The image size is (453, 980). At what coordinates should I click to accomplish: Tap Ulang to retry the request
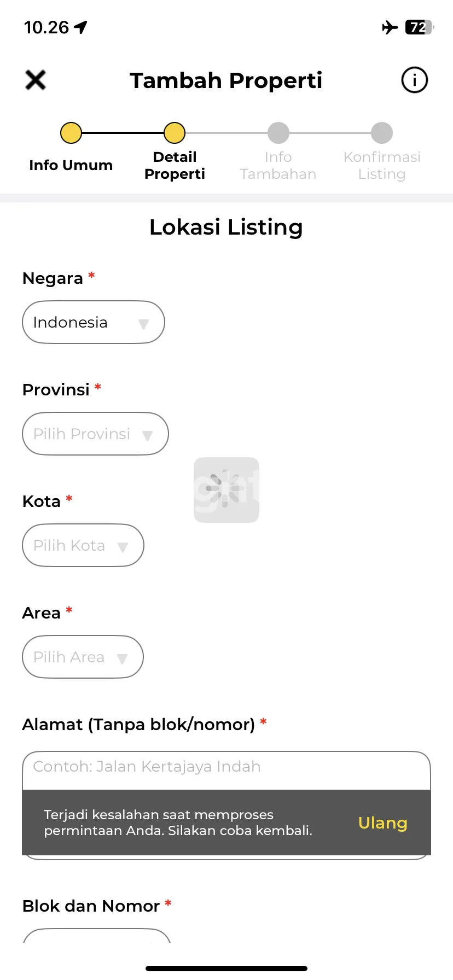click(382, 822)
